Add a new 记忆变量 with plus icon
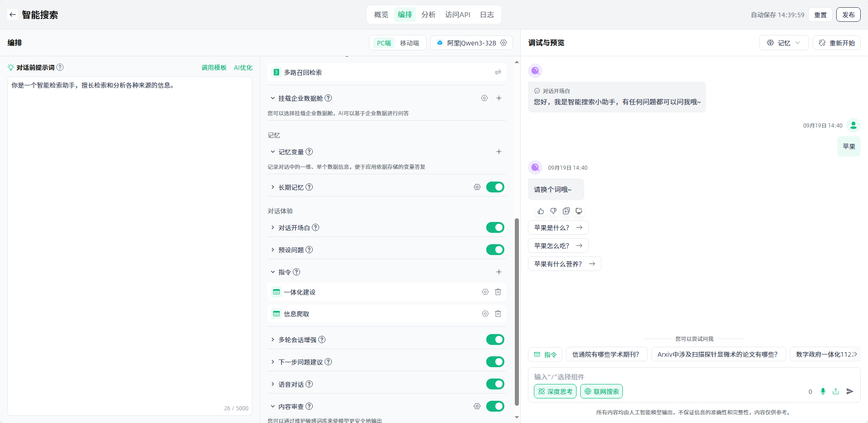This screenshot has height=423, width=868. coord(498,152)
